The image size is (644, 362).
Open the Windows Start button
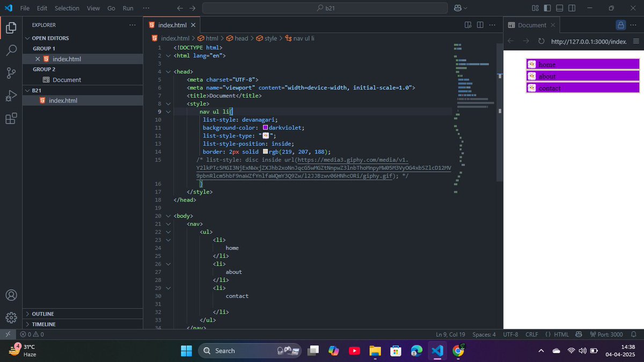(186, 351)
